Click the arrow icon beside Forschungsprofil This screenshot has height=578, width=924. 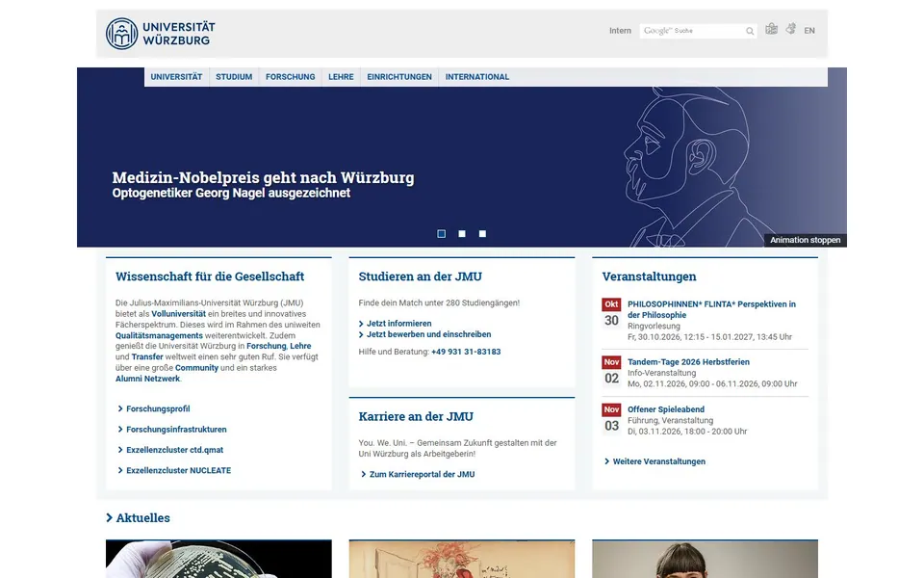pyautogui.click(x=120, y=408)
